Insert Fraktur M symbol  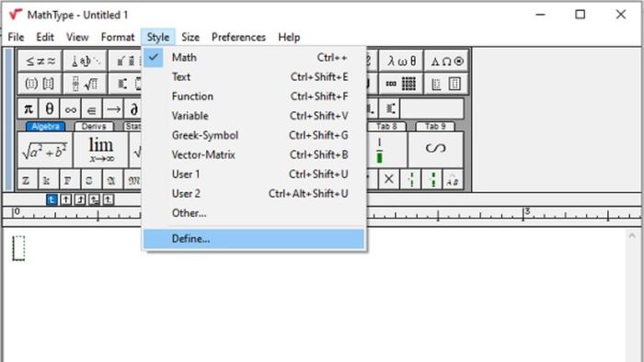click(x=133, y=179)
